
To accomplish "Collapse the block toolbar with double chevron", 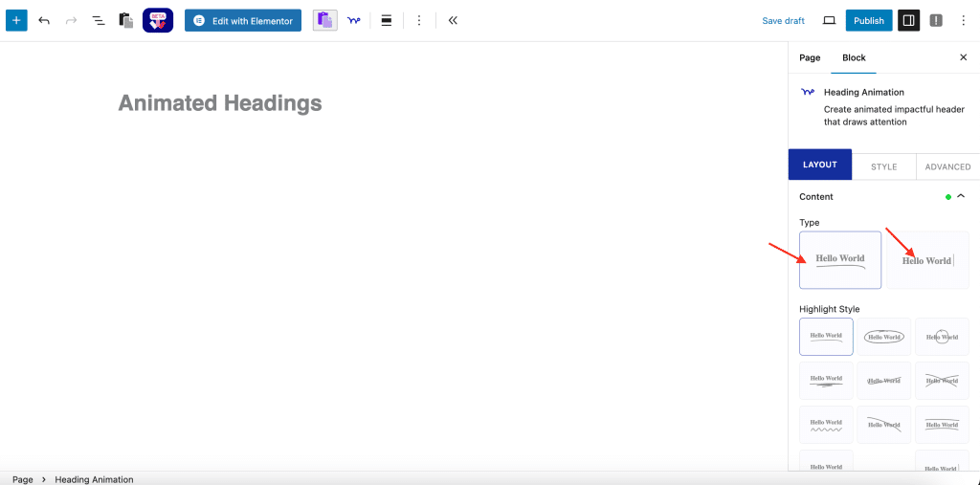I will tap(453, 21).
